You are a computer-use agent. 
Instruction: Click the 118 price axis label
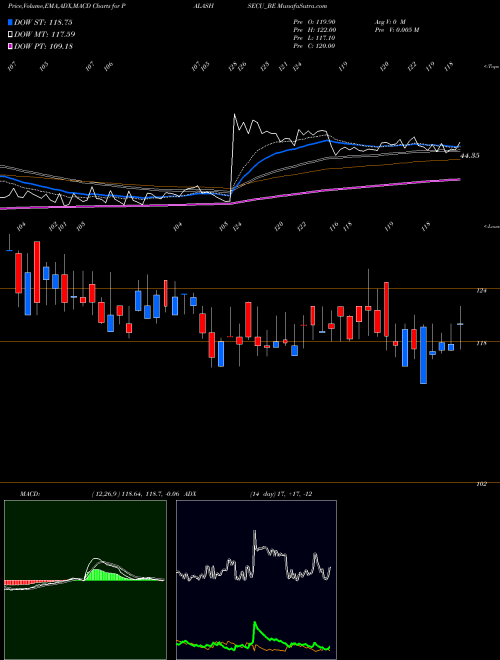(x=482, y=343)
